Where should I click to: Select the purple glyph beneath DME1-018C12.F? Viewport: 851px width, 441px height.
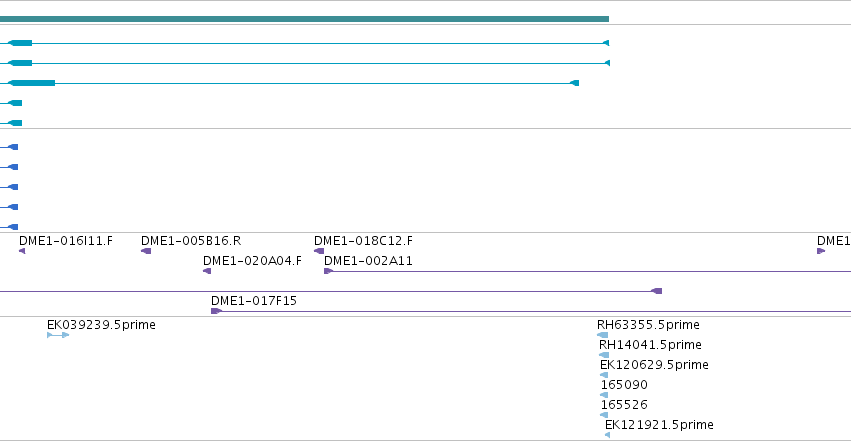[x=319, y=251]
